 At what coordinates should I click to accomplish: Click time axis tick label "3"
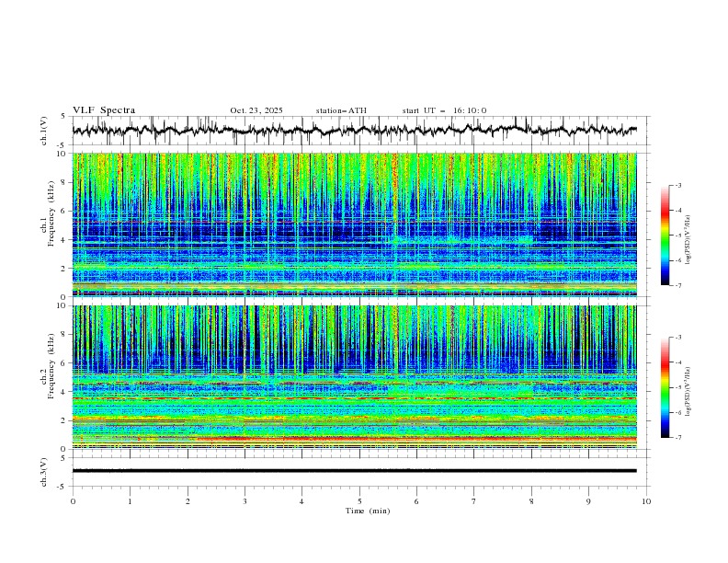pos(245,501)
